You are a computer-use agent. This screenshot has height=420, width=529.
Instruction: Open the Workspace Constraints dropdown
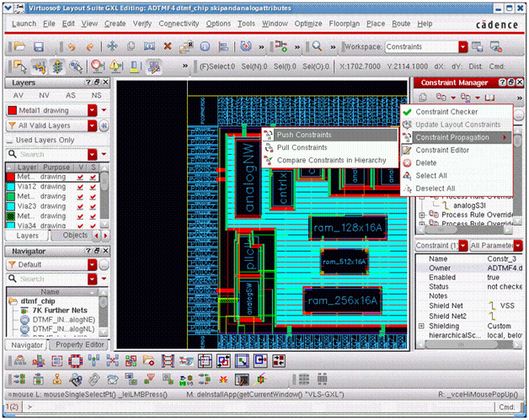click(x=462, y=47)
